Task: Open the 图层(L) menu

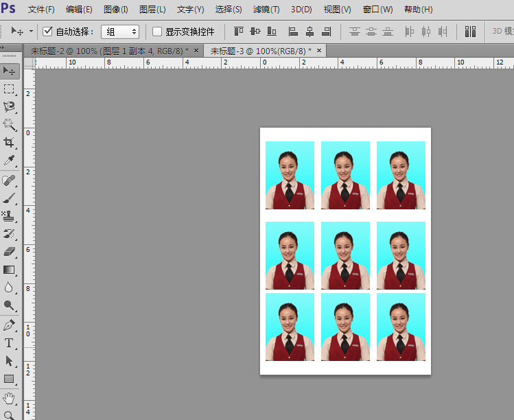Action: click(x=152, y=10)
